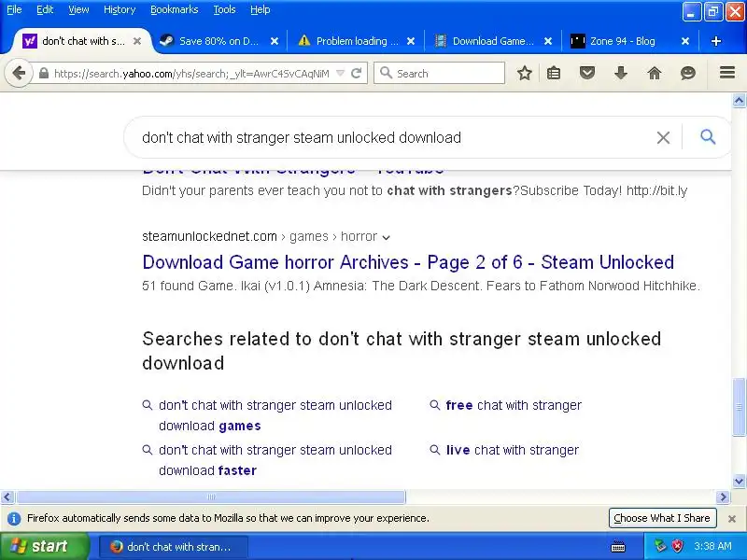Click horizontal scrollbar right arrow

coord(723,497)
